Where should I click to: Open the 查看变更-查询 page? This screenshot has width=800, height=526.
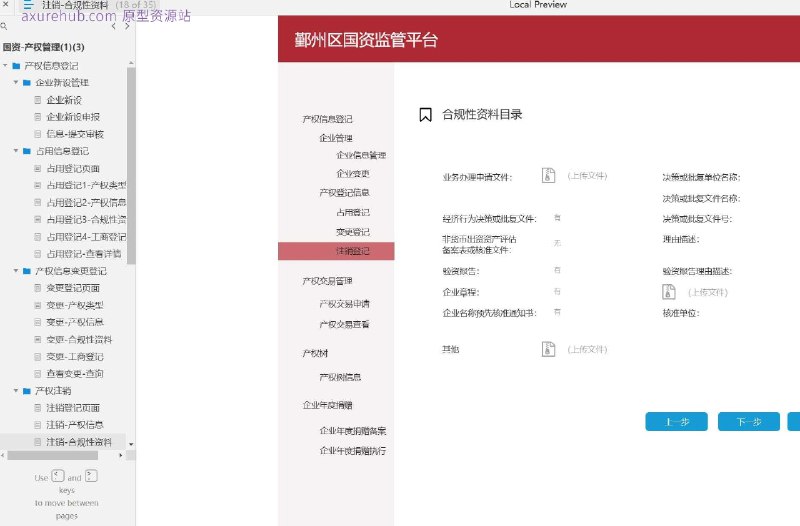tap(75, 373)
